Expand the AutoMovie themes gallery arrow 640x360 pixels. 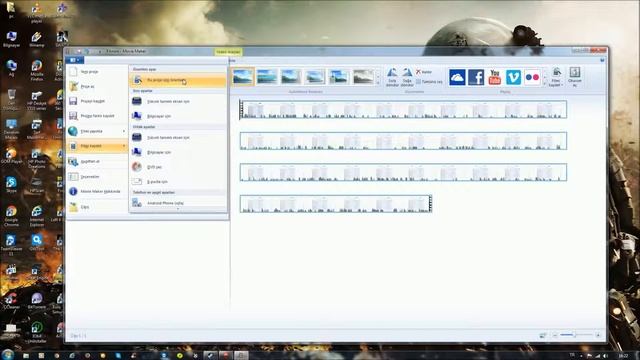[378, 83]
